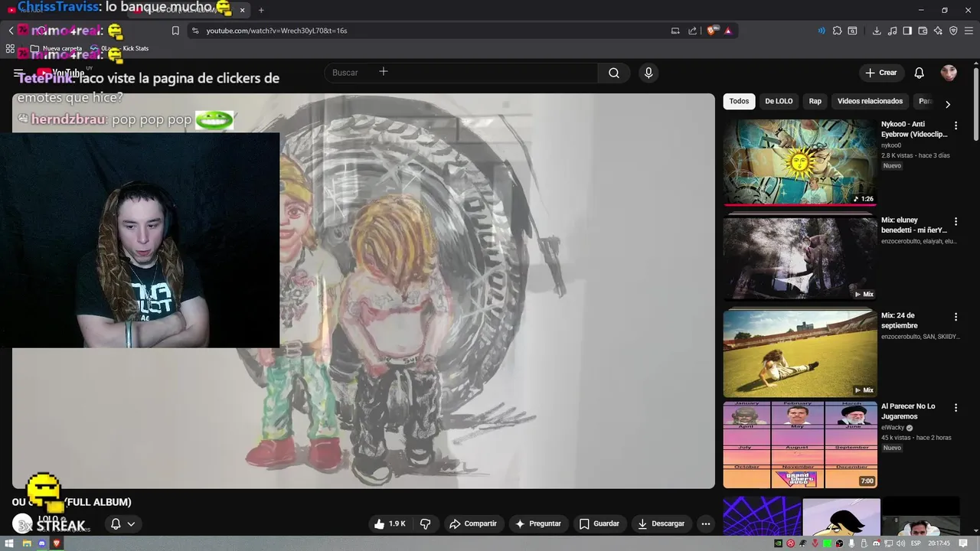The image size is (980, 551).
Task: Open the browser main hamburger menu
Action: click(x=969, y=31)
